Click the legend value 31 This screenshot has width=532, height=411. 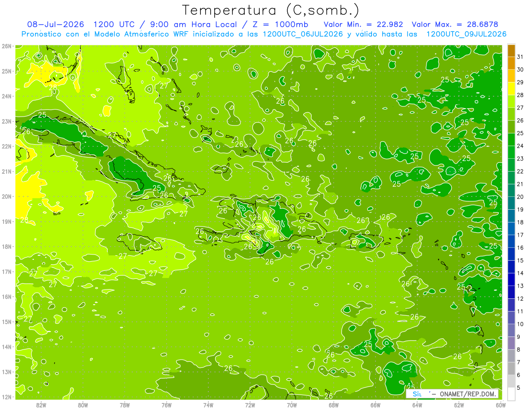pos(520,57)
